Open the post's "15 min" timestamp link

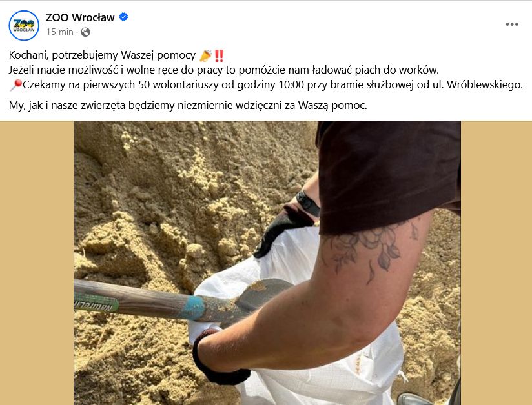59,32
